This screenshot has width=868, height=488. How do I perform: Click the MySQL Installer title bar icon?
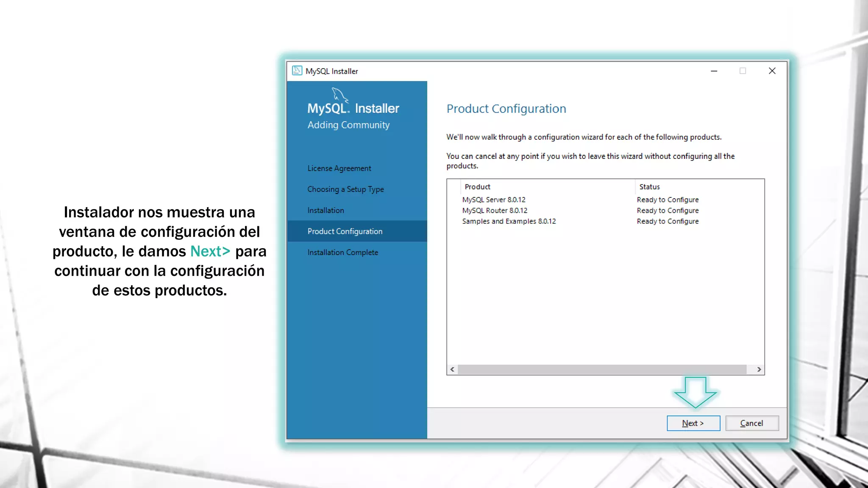(x=297, y=71)
